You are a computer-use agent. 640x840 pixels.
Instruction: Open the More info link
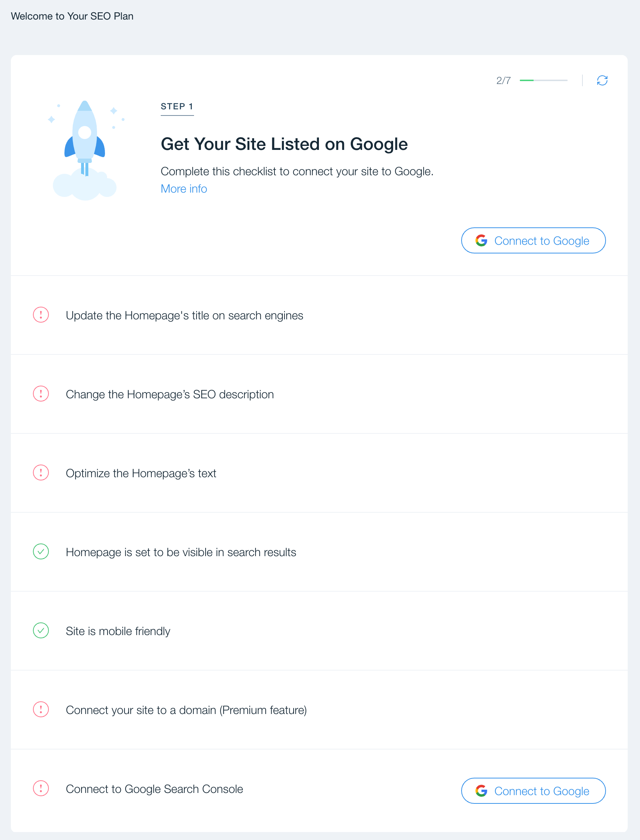click(x=184, y=189)
